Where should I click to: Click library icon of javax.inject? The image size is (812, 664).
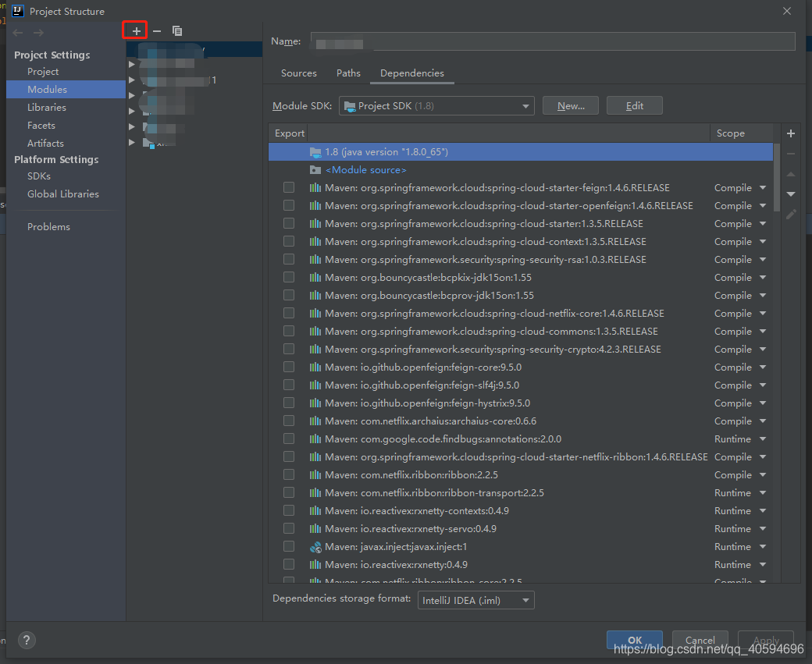(x=315, y=547)
